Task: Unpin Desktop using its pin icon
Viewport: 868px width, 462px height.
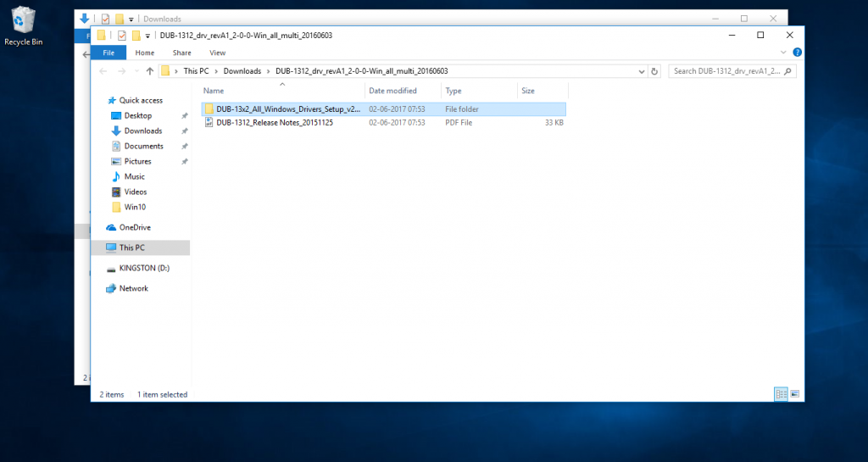Action: pyautogui.click(x=184, y=115)
